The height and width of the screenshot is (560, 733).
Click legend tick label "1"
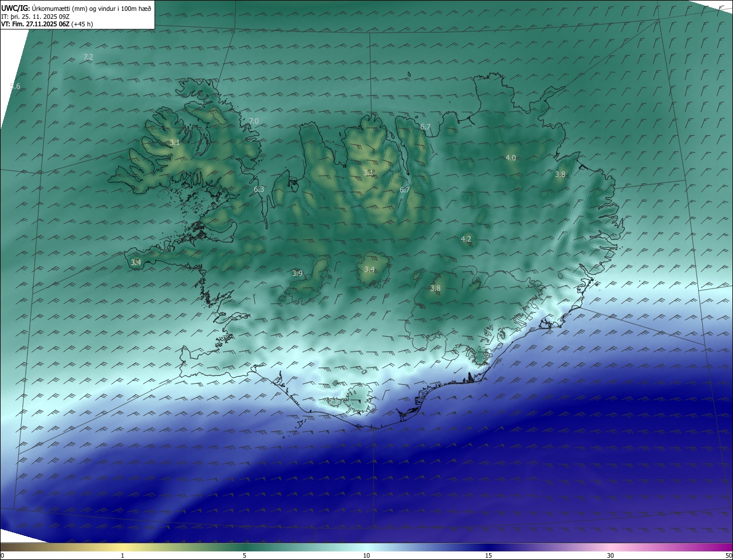coord(123,555)
